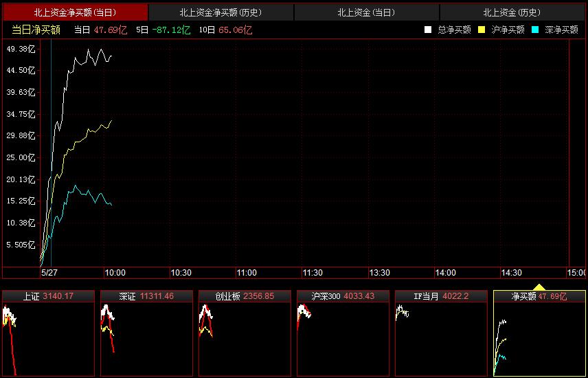Click the yellow triangle above 净买额 panel
The width and height of the screenshot is (588, 378).
(x=539, y=287)
